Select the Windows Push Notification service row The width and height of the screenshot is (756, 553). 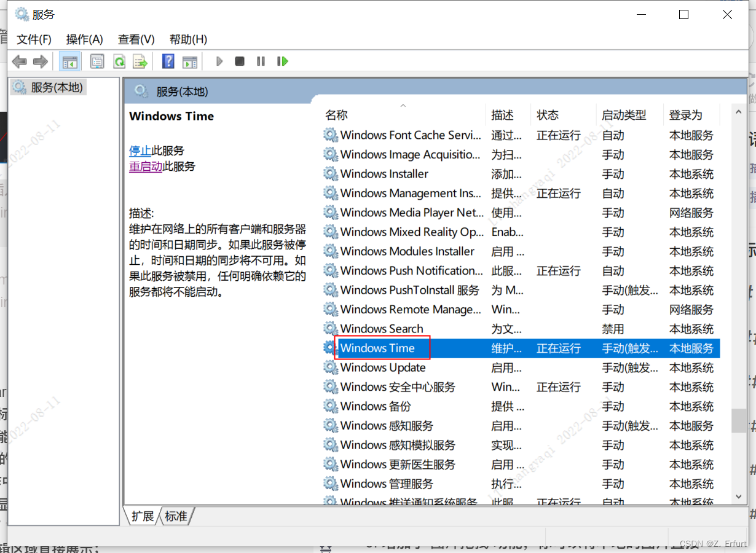click(x=521, y=271)
